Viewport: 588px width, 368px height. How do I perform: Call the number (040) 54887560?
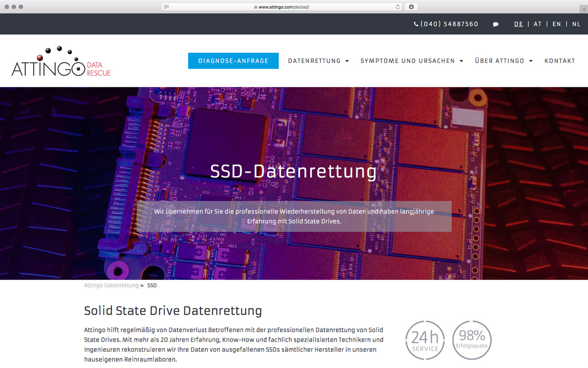[x=449, y=24]
